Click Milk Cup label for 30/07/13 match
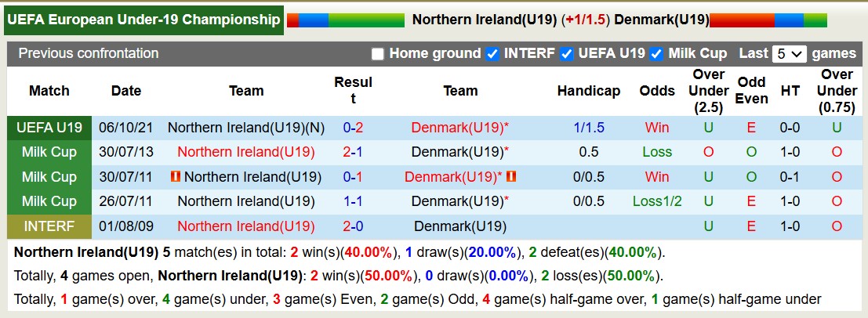The image size is (868, 318). pos(49,152)
